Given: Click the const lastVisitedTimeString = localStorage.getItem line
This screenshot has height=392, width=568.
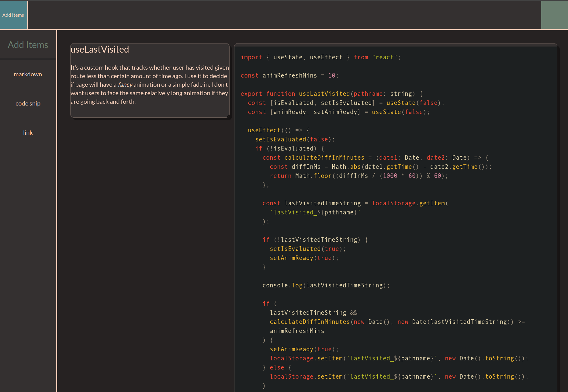Looking at the screenshot, I should (355, 203).
